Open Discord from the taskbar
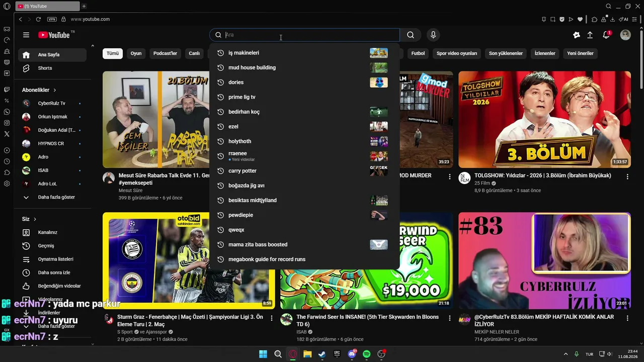Image resolution: width=644 pixels, height=362 pixels. tap(352, 354)
